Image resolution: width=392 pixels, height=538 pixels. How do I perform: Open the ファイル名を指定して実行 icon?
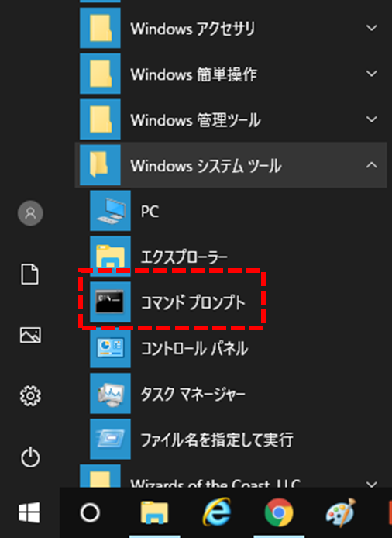tap(111, 439)
